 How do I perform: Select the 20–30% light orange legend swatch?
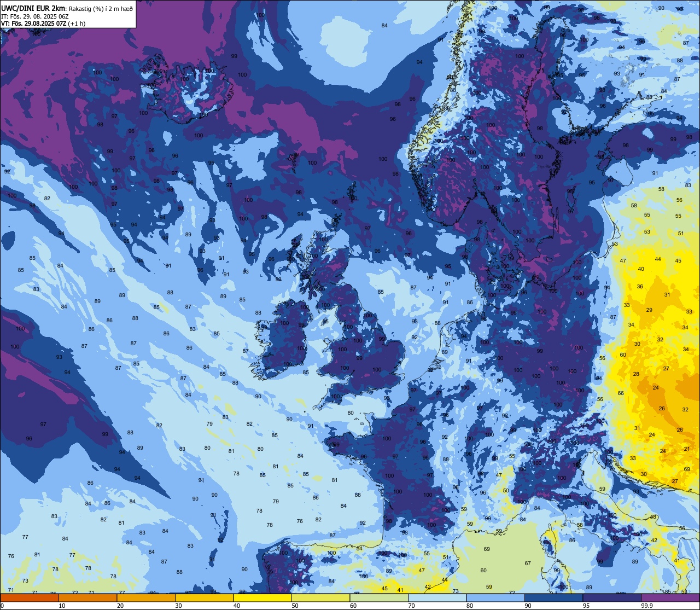click(x=146, y=597)
